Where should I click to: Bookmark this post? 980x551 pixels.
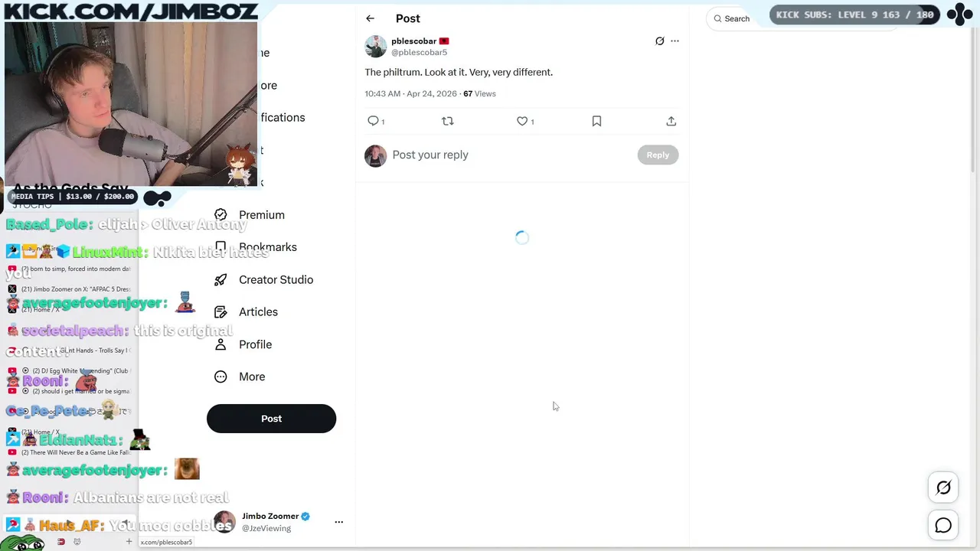pos(596,121)
